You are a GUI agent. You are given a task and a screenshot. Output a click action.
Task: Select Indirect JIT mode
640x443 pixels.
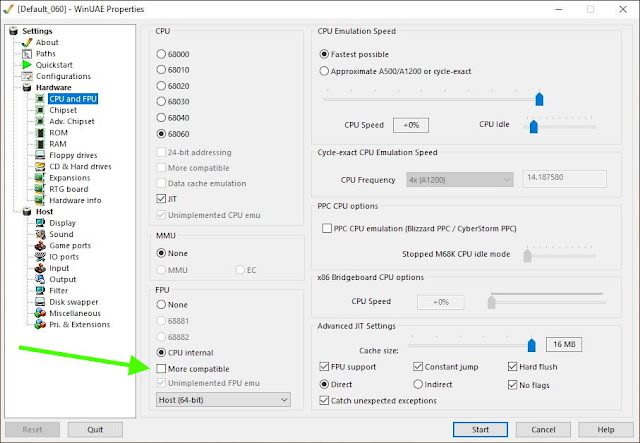click(x=418, y=384)
